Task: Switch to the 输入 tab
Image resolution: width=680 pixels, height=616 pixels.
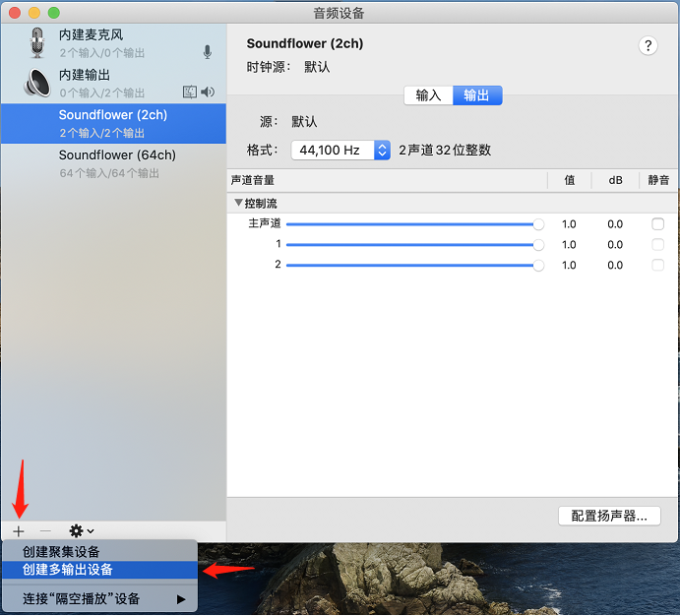Action: (x=428, y=95)
